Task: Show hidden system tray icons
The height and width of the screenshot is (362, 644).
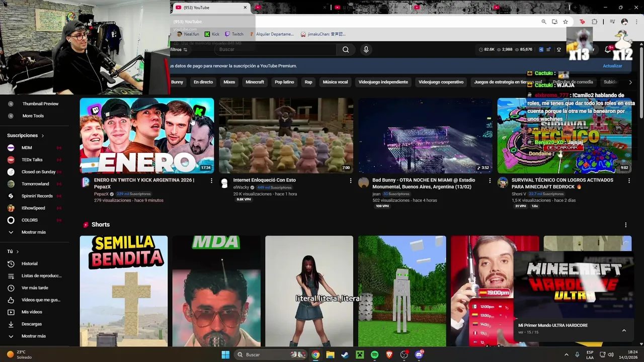Action: (566, 354)
